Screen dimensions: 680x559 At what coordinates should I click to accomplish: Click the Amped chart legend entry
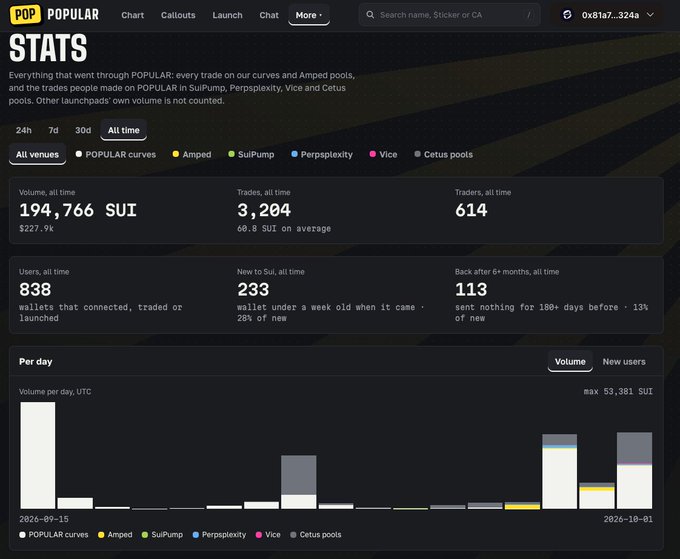(x=115, y=535)
